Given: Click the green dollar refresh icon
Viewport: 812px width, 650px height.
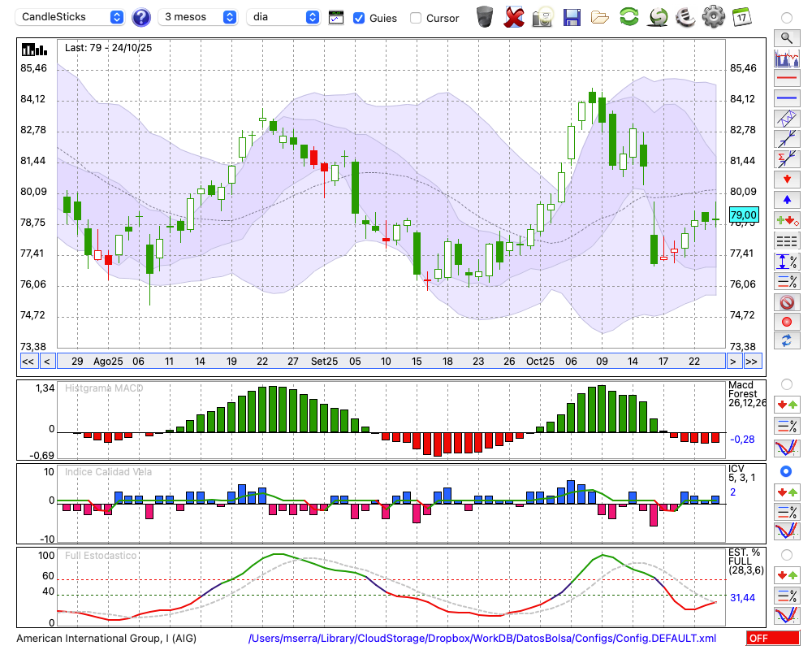Looking at the screenshot, I should [658, 16].
